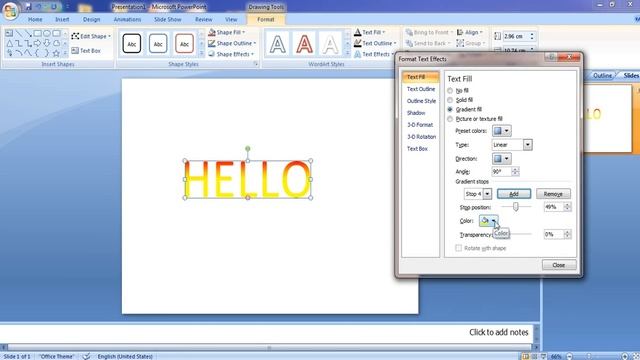The width and height of the screenshot is (640, 360).
Task: Open the Align dropdown in Arrange group
Action: point(469,32)
